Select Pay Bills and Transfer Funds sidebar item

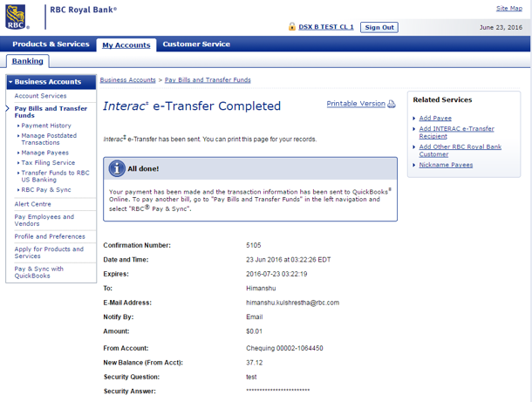point(51,112)
